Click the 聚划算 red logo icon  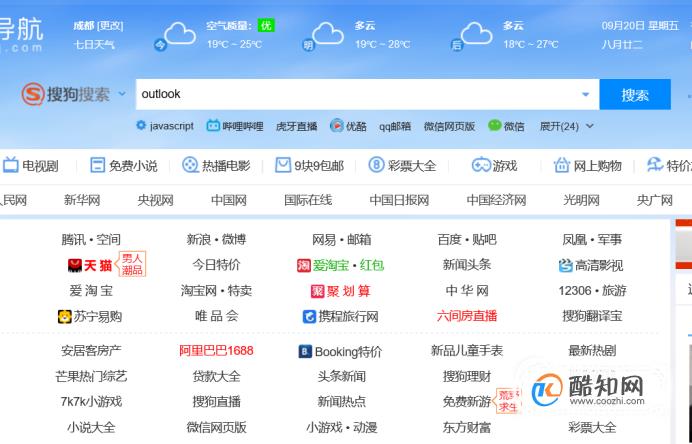click(318, 291)
